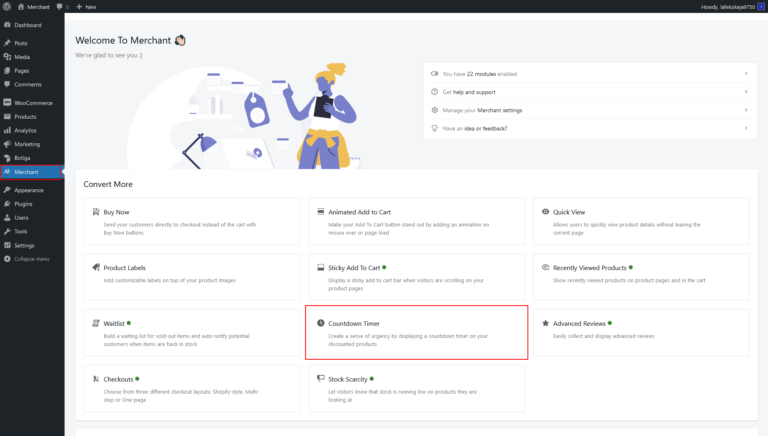Image resolution: width=768 pixels, height=436 pixels.
Task: Click the WordPress logo in admin bar
Action: [7, 6]
